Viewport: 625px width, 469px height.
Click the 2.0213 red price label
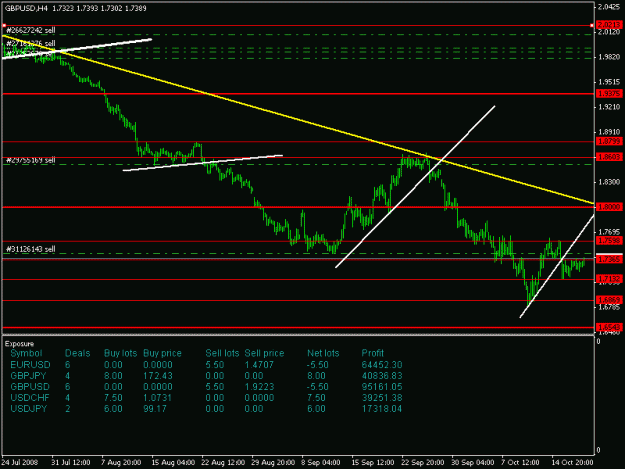click(x=609, y=25)
